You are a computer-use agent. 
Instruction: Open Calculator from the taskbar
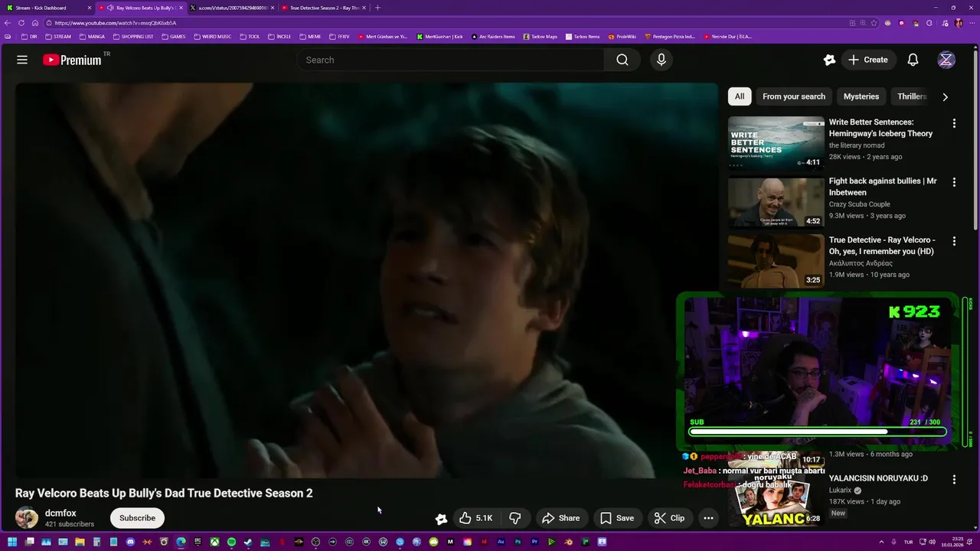(x=96, y=542)
